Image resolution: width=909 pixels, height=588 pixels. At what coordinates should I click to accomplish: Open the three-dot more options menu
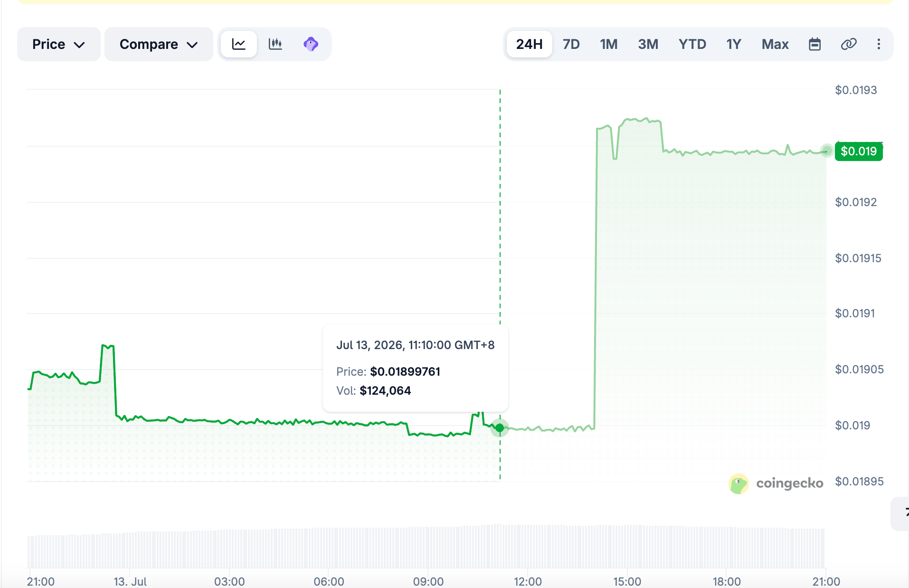pos(879,44)
